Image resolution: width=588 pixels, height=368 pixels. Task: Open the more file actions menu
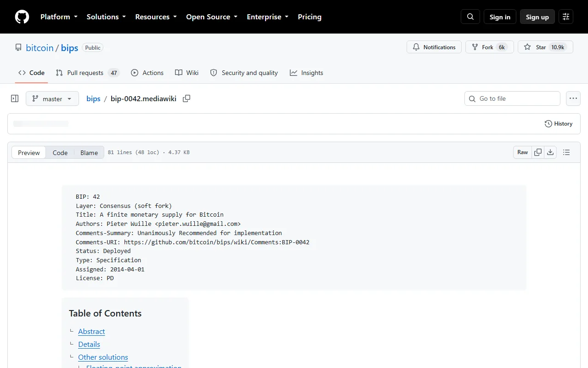tap(573, 98)
